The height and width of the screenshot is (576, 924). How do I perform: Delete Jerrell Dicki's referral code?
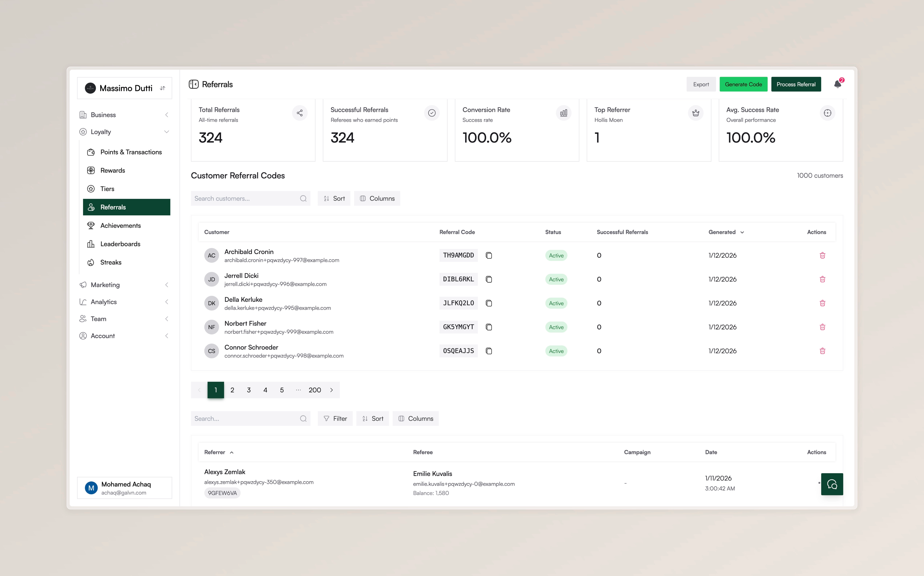point(822,279)
